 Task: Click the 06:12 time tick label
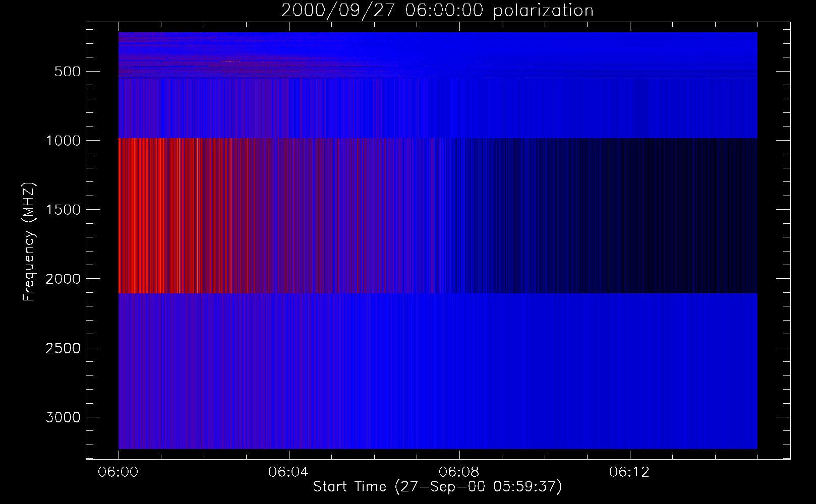pyautogui.click(x=629, y=472)
